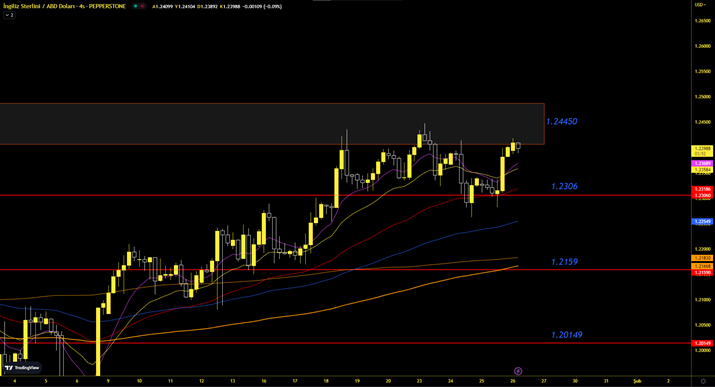Click the orange 1.21830 price axis label
The width and height of the screenshot is (715, 387).
point(702,258)
